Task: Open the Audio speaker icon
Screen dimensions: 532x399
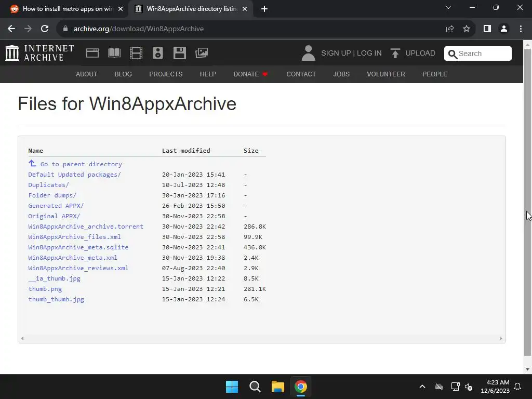Action: pos(158,53)
